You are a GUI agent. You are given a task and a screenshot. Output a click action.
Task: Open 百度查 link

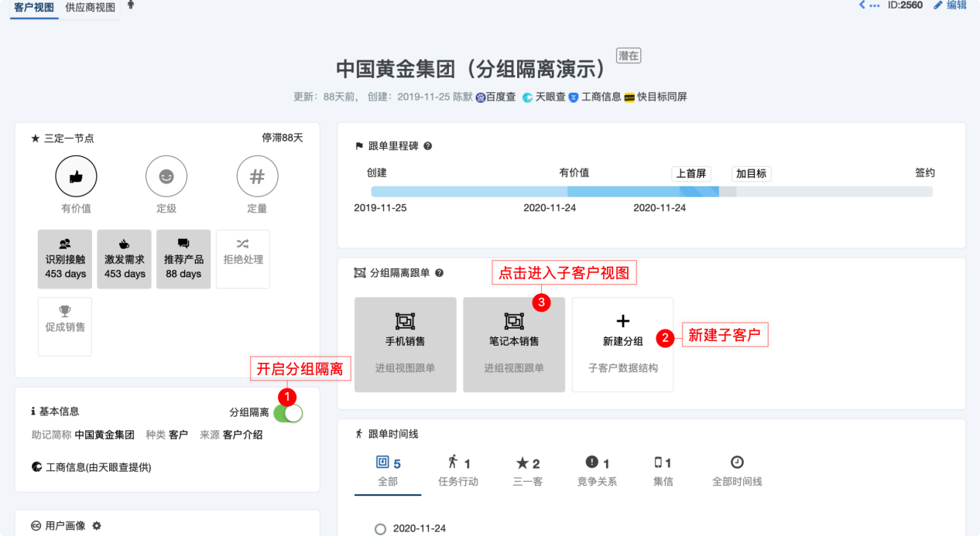coord(495,97)
